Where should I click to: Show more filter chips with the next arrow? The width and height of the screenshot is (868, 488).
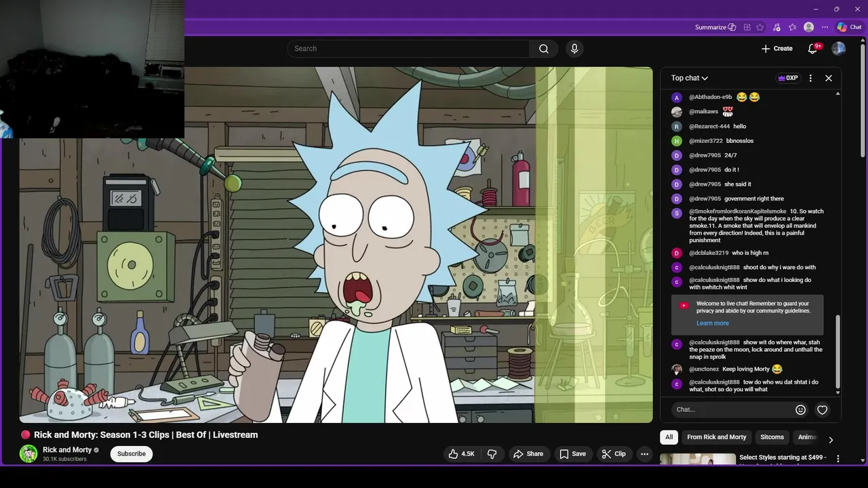coord(831,440)
